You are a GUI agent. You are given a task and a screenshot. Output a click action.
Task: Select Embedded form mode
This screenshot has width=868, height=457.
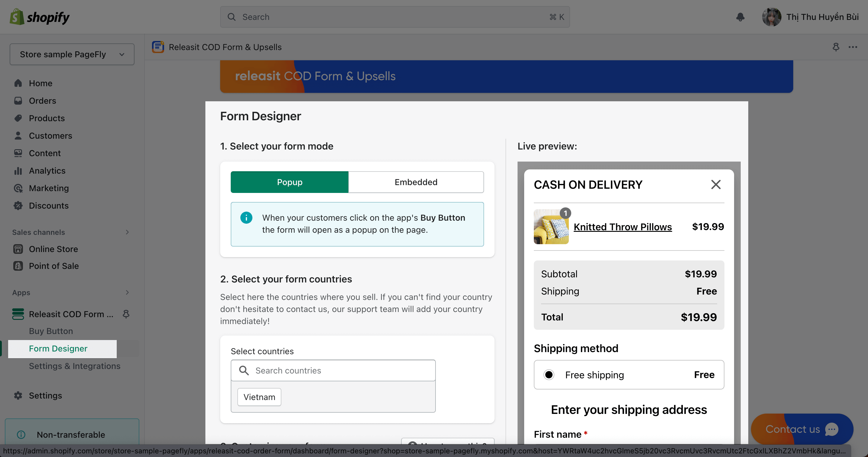click(x=416, y=182)
